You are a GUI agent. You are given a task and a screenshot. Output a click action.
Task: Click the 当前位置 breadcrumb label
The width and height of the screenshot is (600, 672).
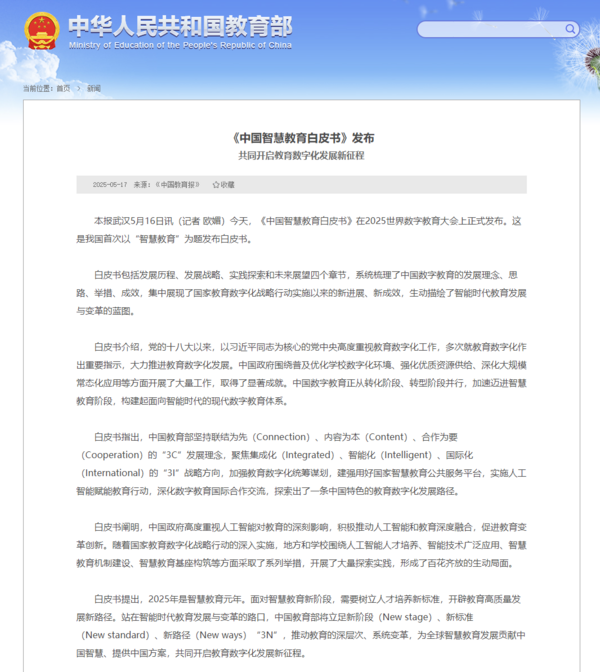pyautogui.click(x=38, y=88)
